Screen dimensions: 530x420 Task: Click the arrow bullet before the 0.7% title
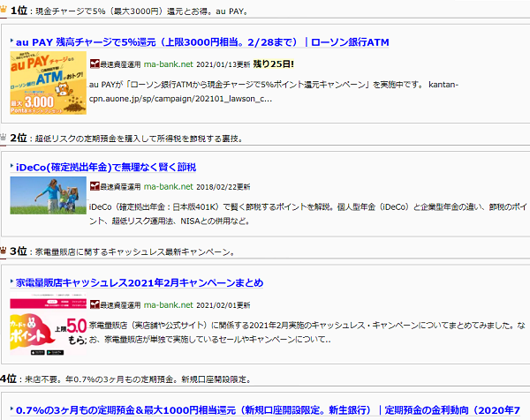11,409
